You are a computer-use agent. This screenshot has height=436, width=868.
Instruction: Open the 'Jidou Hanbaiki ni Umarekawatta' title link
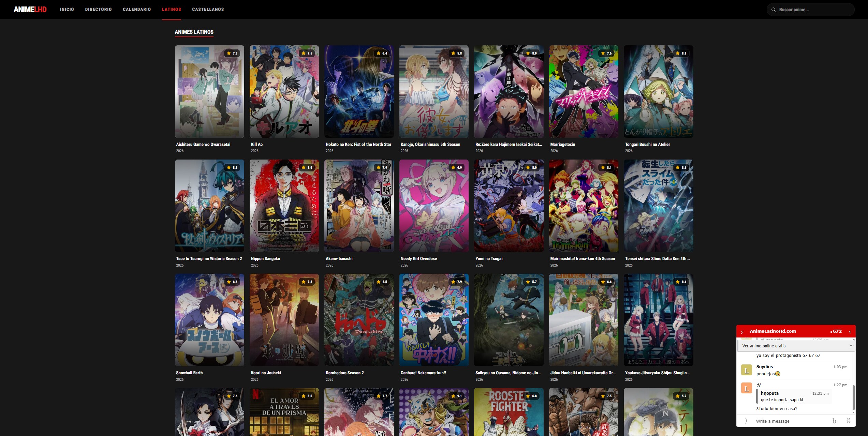pyautogui.click(x=583, y=373)
